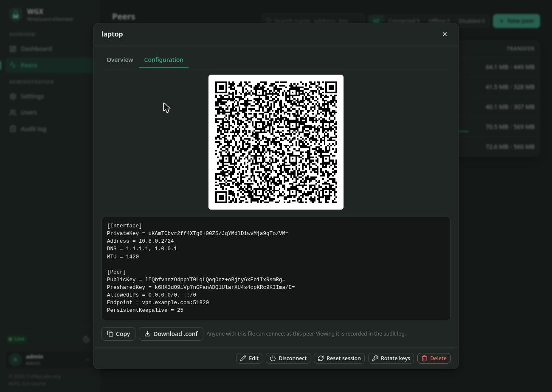Viewport: 552px width, 392px height.
Task: Click the [Interface] section header
Action: pyautogui.click(x=124, y=226)
